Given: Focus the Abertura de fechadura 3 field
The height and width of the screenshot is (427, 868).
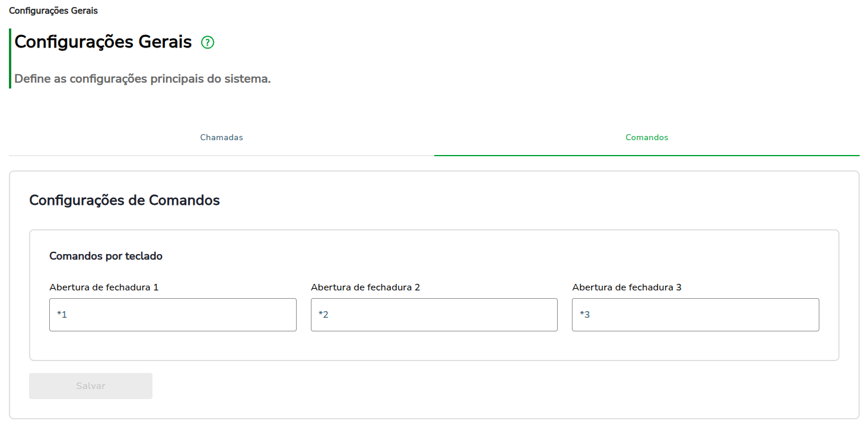Looking at the screenshot, I should (695, 315).
